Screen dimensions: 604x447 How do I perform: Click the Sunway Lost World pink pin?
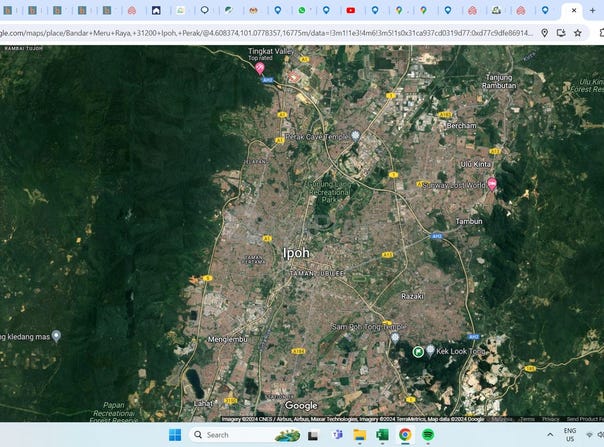(492, 184)
